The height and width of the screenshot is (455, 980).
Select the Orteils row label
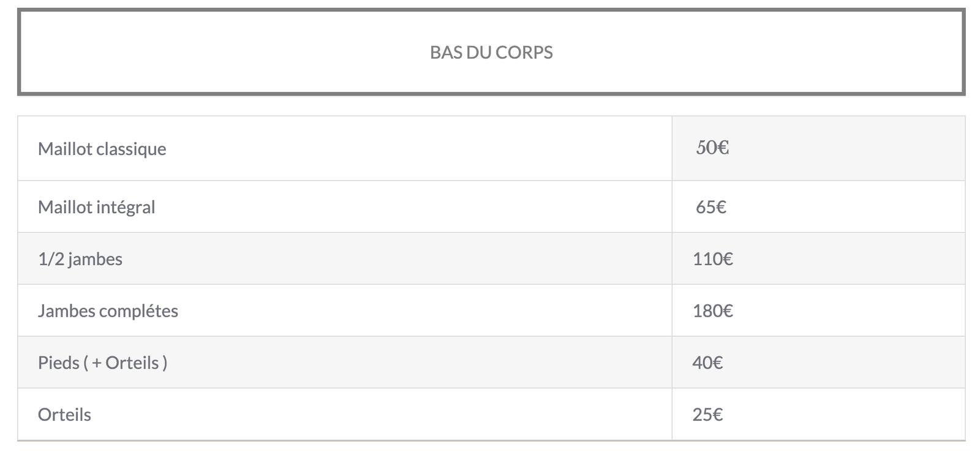pyautogui.click(x=64, y=415)
